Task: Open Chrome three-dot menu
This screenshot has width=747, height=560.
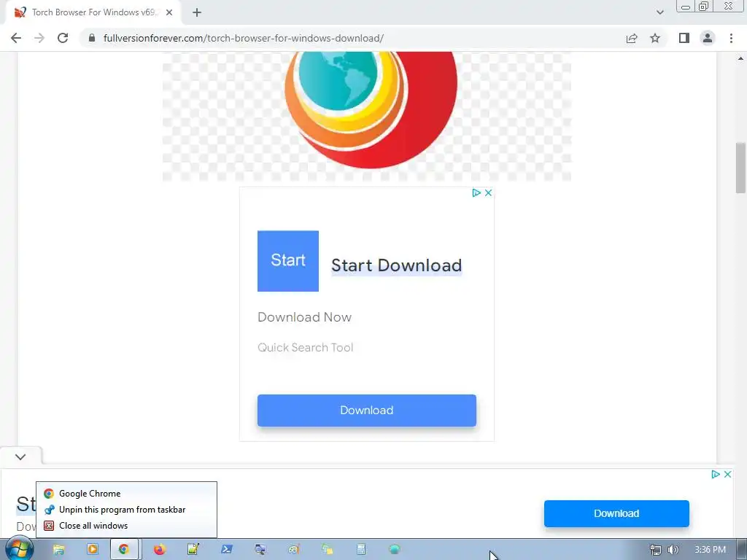Action: (x=731, y=38)
